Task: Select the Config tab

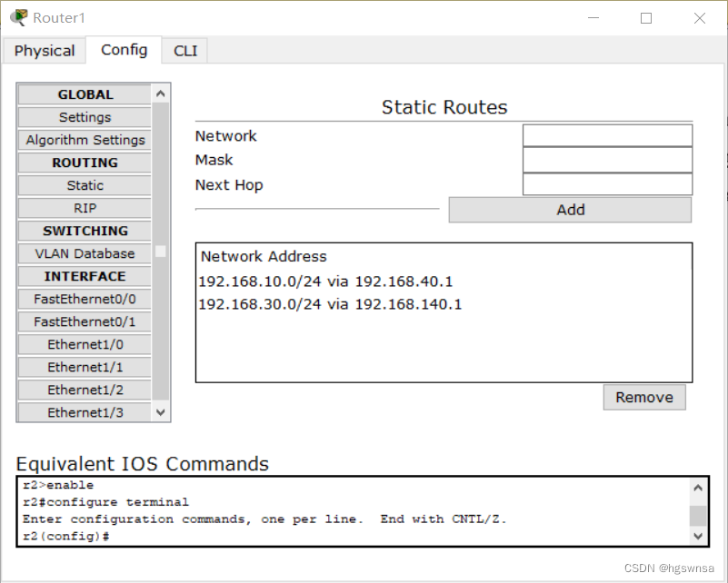Action: point(124,50)
